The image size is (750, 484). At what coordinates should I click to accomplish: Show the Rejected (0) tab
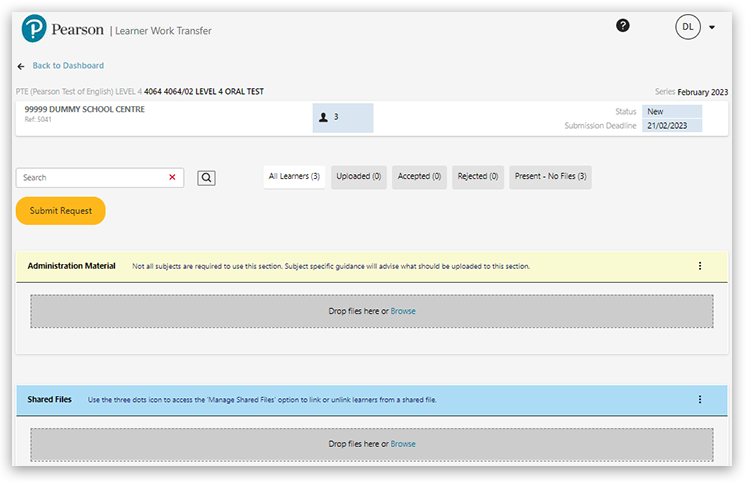478,177
